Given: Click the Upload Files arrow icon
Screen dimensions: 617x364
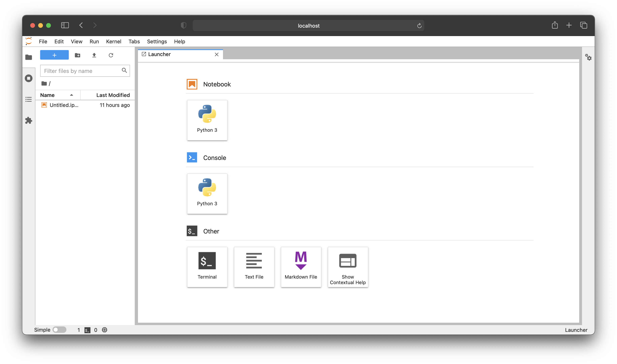Looking at the screenshot, I should pos(94,55).
